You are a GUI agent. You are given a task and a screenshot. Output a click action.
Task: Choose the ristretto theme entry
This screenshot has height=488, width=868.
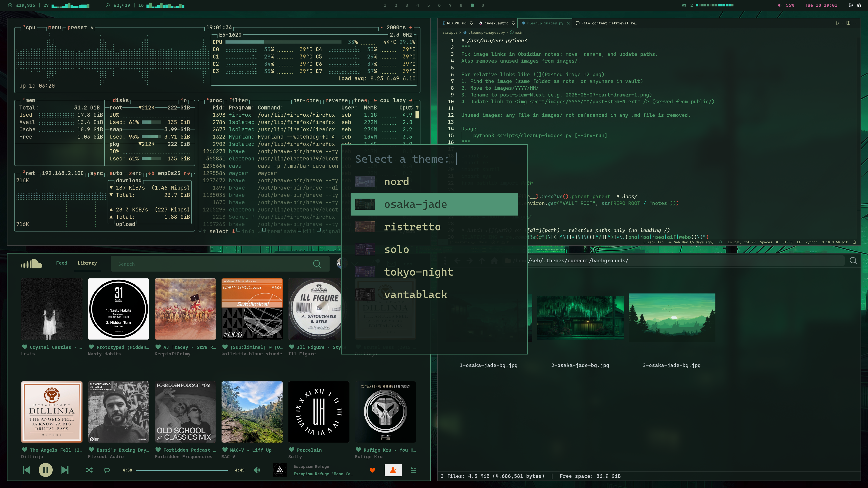tap(412, 227)
